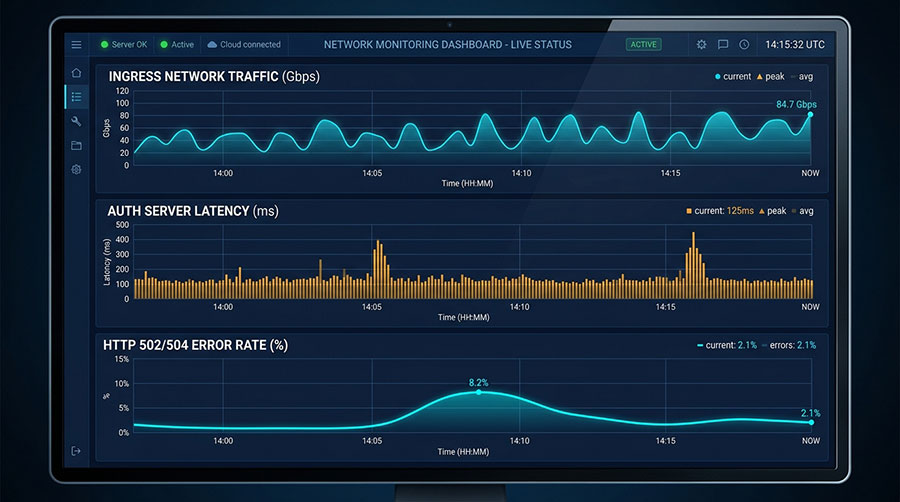Viewport: 900px width, 502px height.
Task: Click the '14:15:32 UTC' clock
Action: coord(794,44)
